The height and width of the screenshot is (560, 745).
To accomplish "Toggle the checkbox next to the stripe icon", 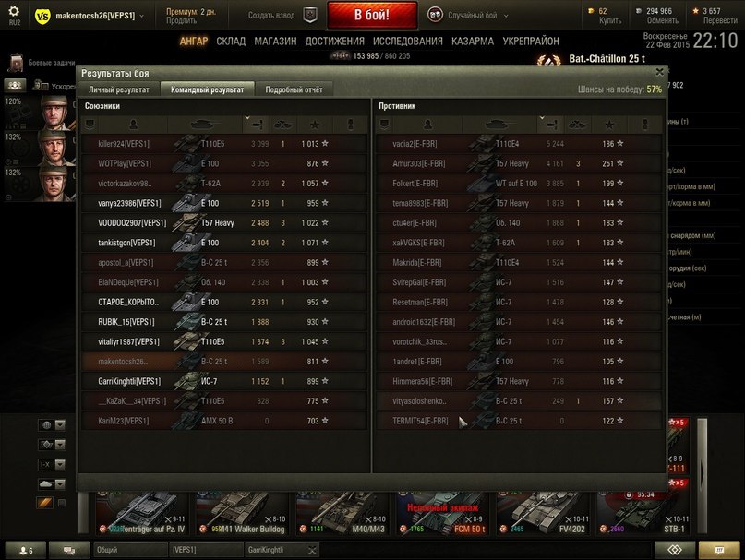I will [x=62, y=503].
